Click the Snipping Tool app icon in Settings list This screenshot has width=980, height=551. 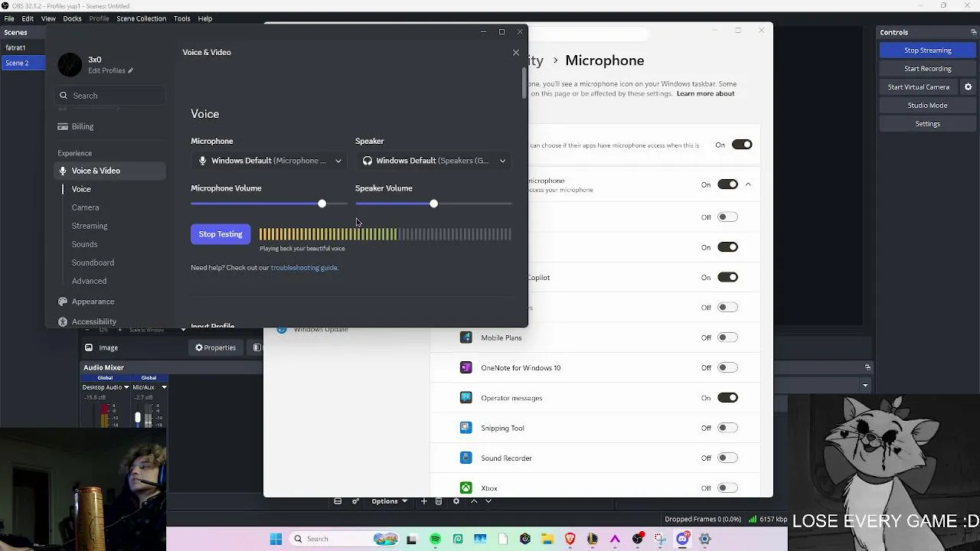(x=465, y=428)
